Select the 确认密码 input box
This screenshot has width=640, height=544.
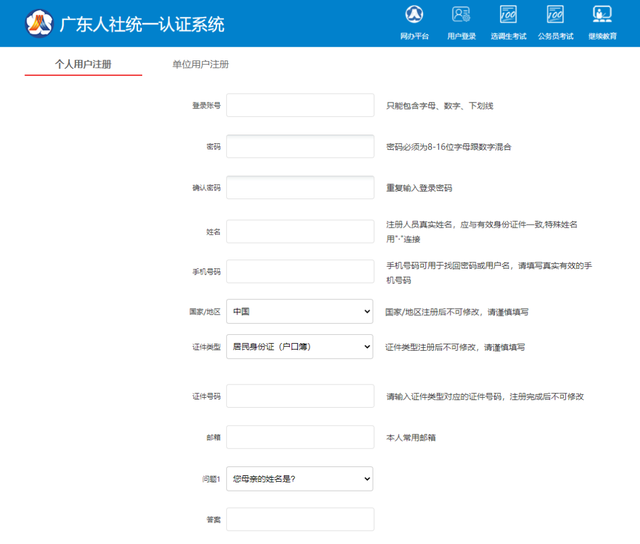pyautogui.click(x=300, y=188)
